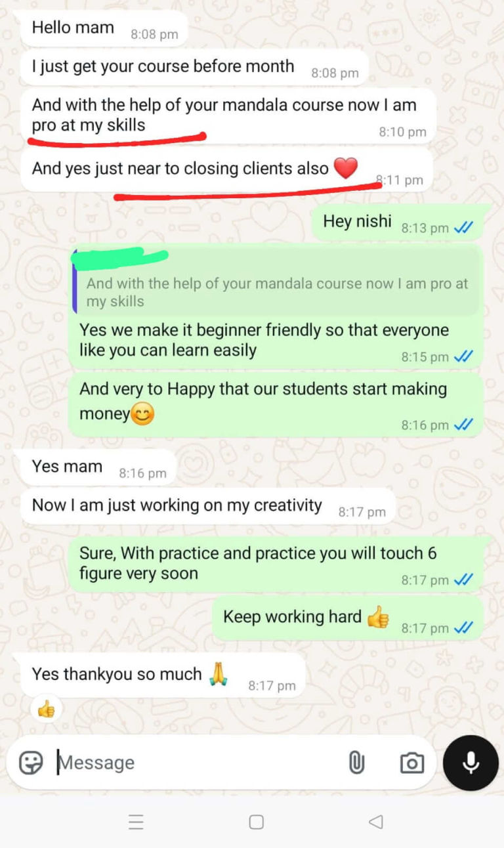Tap the quoted mandala course reply preview
The image size is (504, 848).
pyautogui.click(x=276, y=282)
